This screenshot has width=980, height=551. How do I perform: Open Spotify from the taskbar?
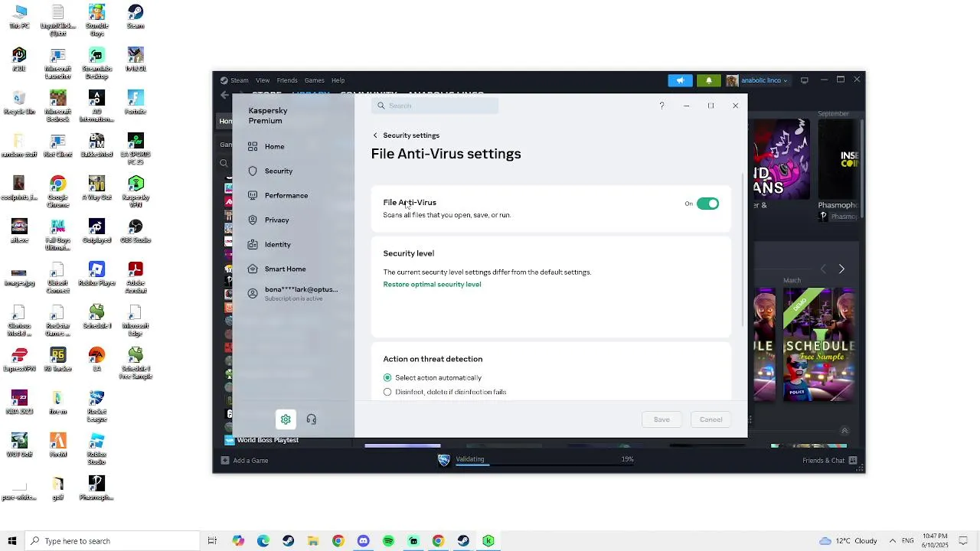tap(388, 541)
